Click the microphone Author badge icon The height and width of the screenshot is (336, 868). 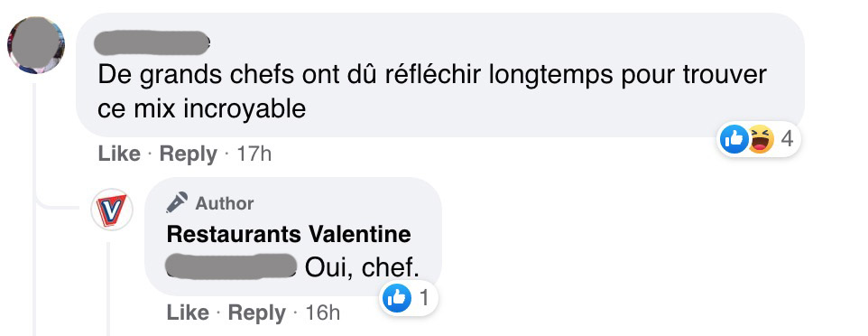[x=177, y=203]
